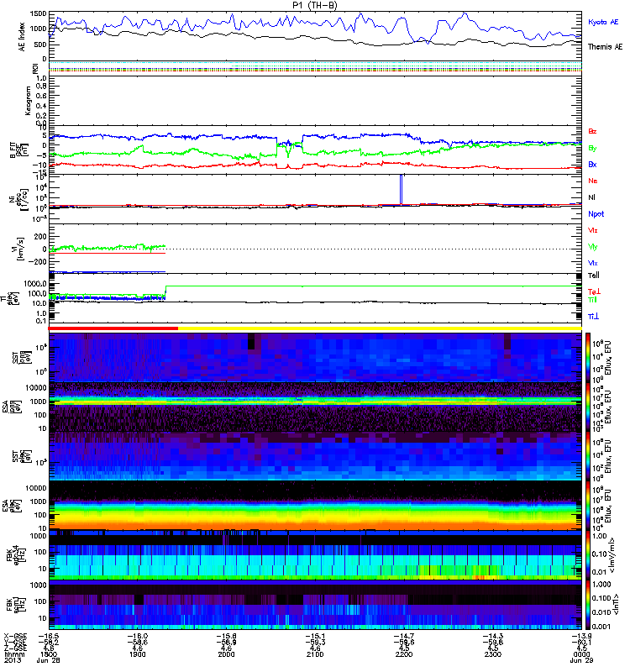Click the blue Bx legend label
630x672 pixels.
click(x=592, y=164)
